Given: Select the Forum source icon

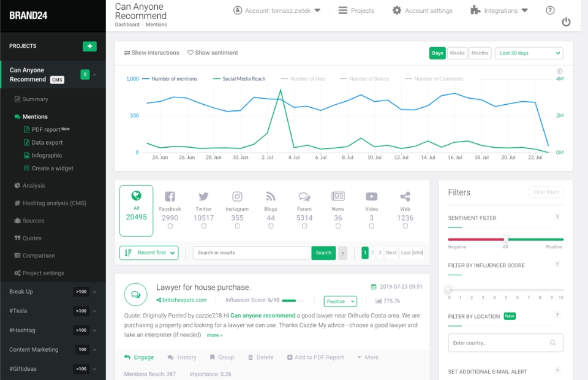Looking at the screenshot, I should click(x=304, y=197).
